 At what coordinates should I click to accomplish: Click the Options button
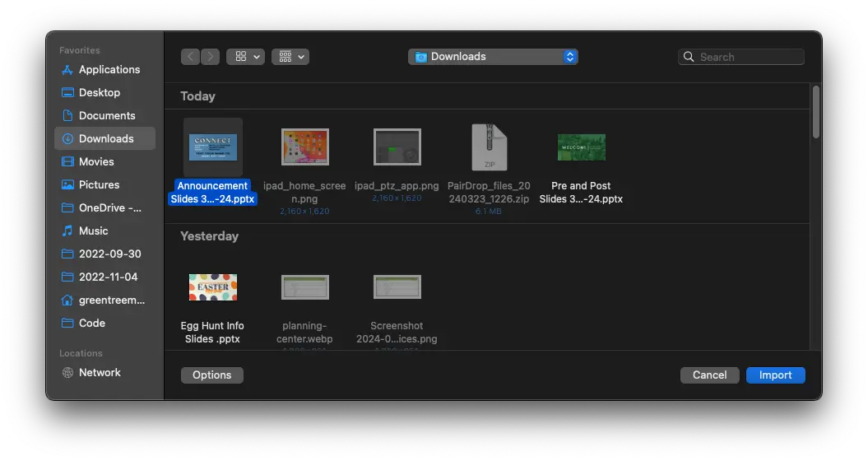[212, 375]
